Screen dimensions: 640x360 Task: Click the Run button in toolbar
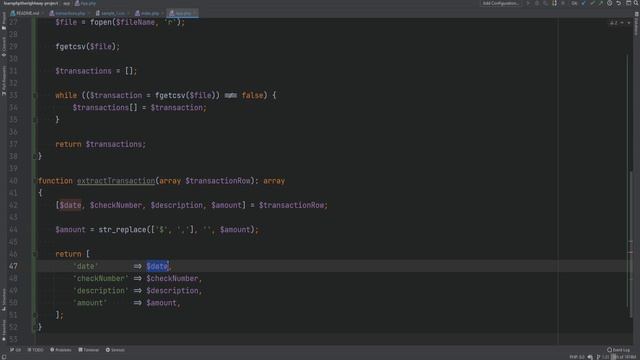click(x=528, y=3)
